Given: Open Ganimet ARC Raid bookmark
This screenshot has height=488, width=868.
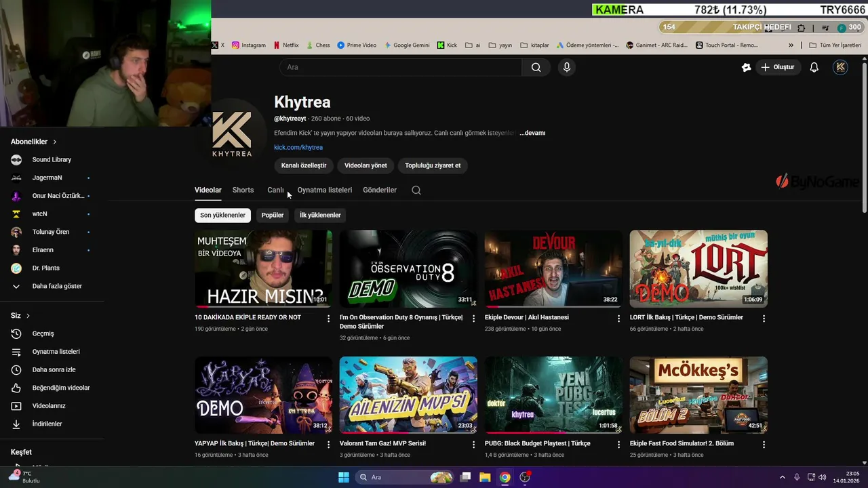Looking at the screenshot, I should pos(657,45).
